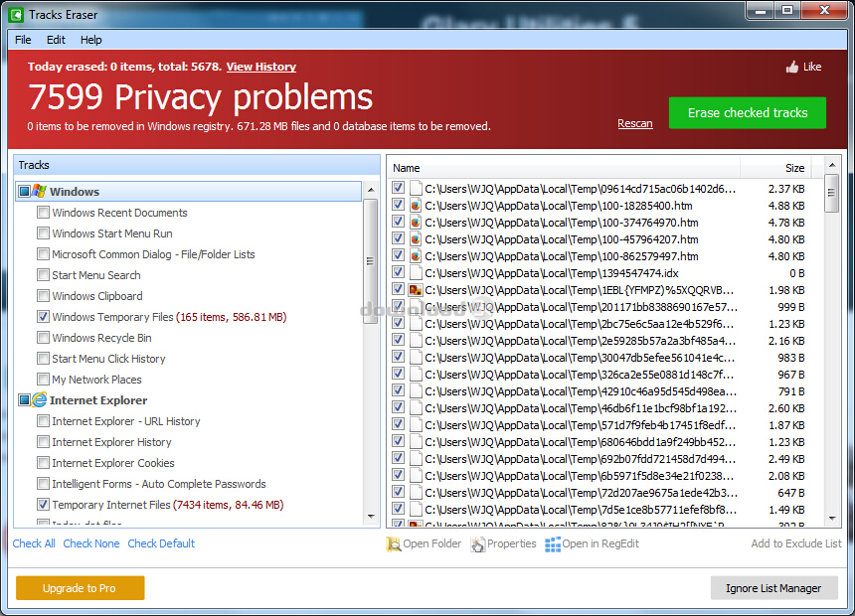
Task: Sort by the Size column header
Action: click(775, 168)
